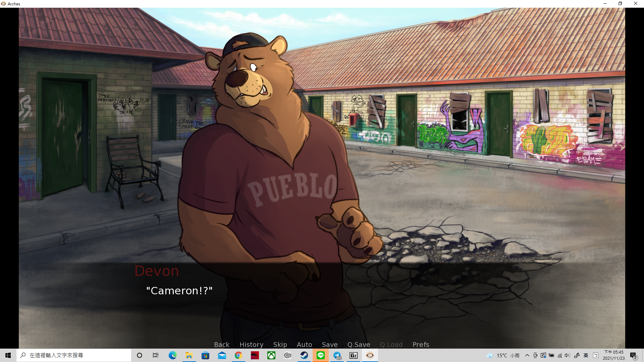Open the Action Center notifications
Screen dimensions: 644x362
pyautogui.click(x=633, y=355)
